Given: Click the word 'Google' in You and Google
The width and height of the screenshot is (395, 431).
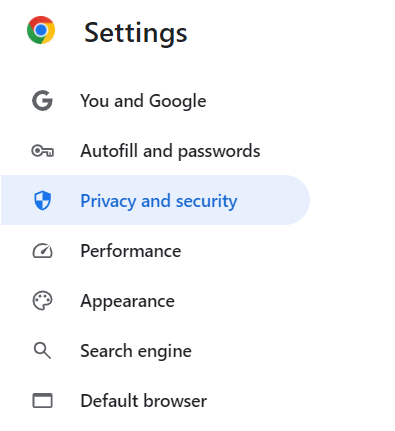Looking at the screenshot, I should coord(178,101).
